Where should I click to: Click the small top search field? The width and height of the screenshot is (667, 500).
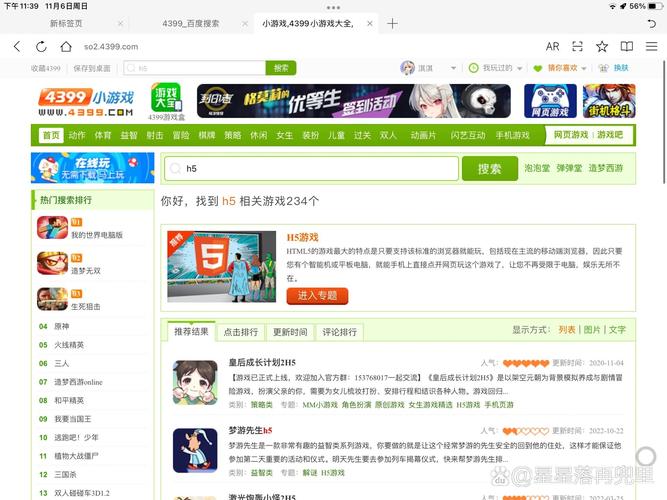click(195, 68)
